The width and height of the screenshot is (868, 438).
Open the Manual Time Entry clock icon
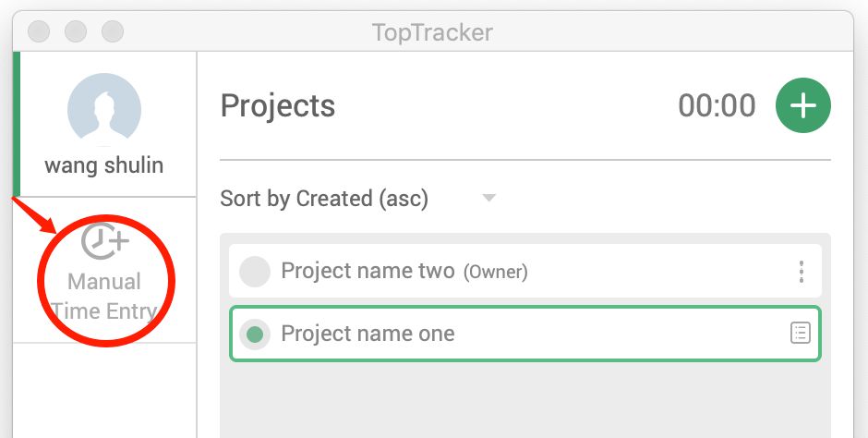click(104, 240)
